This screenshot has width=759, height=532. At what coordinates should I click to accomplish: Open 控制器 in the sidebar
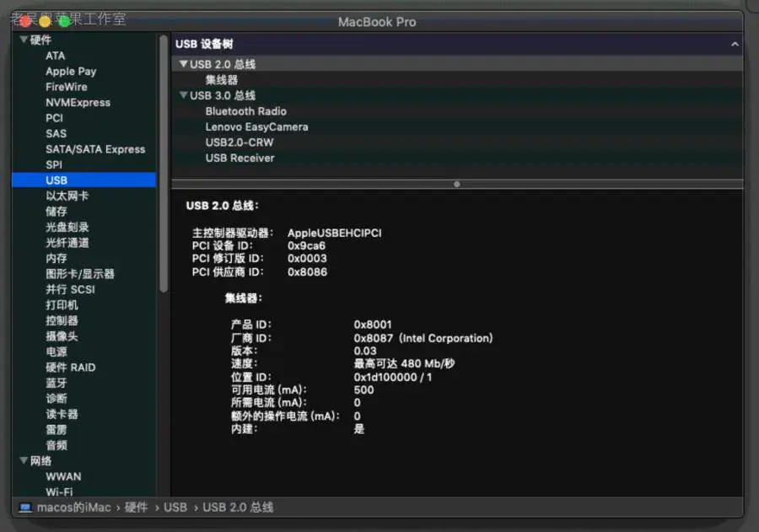[62, 320]
